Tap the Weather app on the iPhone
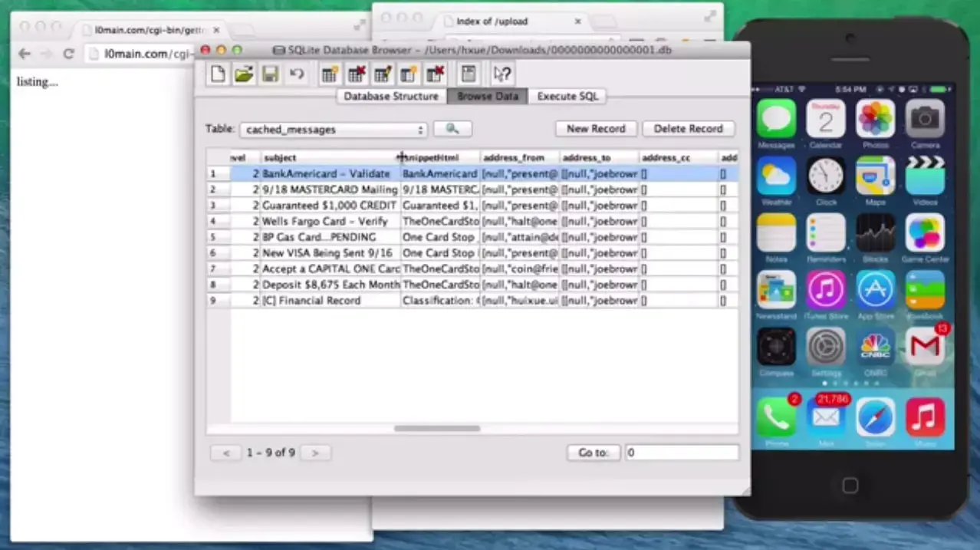This screenshot has width=980, height=550. pyautogui.click(x=776, y=176)
